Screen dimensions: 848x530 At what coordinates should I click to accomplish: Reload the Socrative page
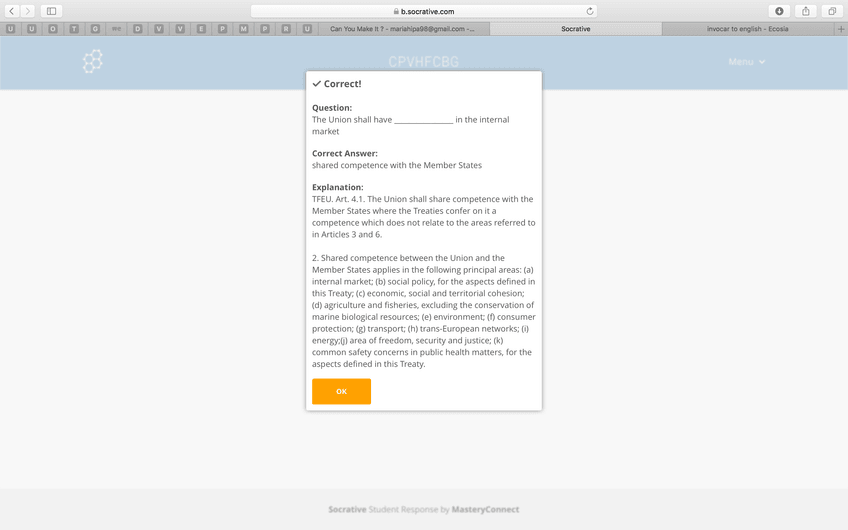click(x=590, y=11)
